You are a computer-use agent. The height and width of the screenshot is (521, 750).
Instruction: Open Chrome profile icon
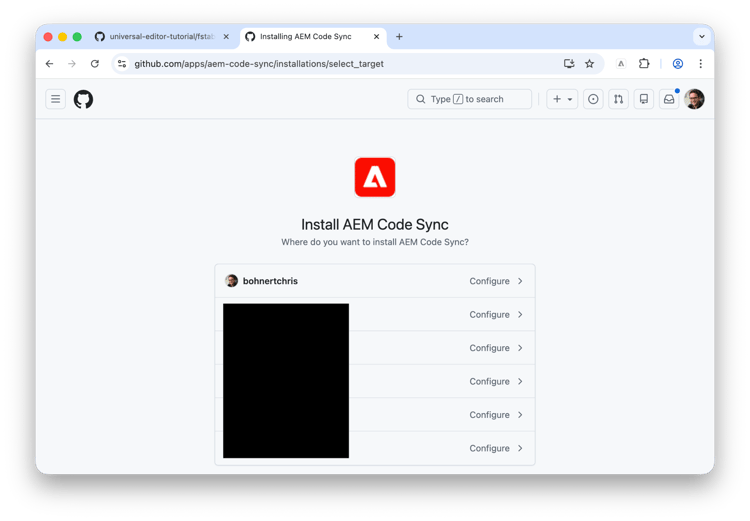tap(678, 64)
